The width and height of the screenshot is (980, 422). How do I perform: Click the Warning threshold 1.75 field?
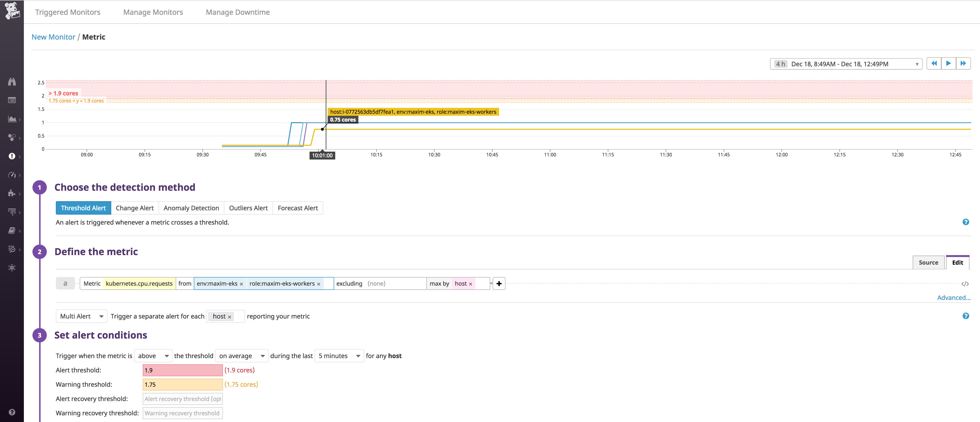click(182, 384)
